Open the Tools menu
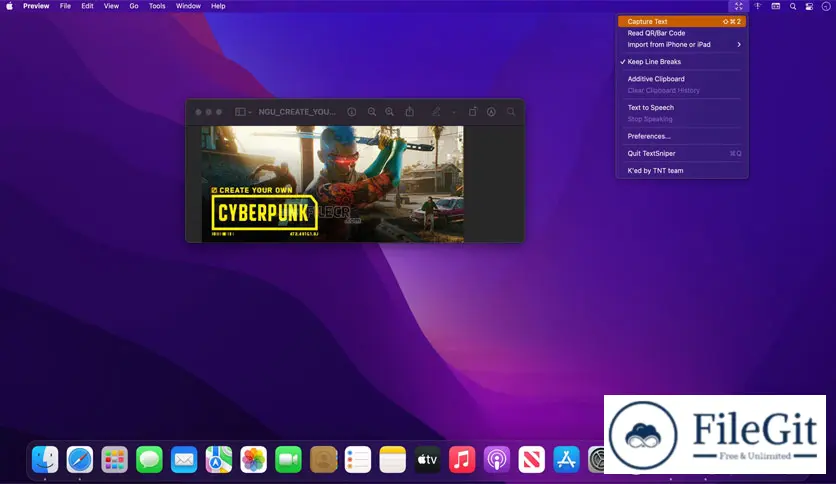The height and width of the screenshot is (484, 836). tap(157, 6)
